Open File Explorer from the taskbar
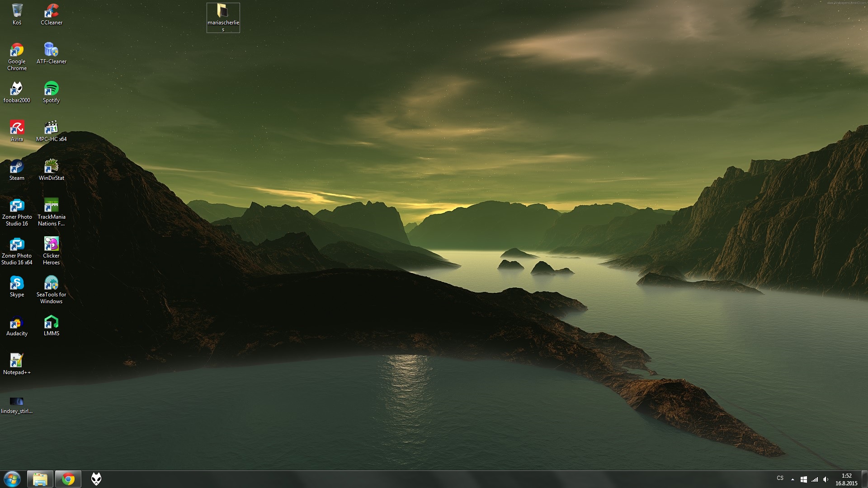Image resolution: width=868 pixels, height=488 pixels. pos(40,479)
